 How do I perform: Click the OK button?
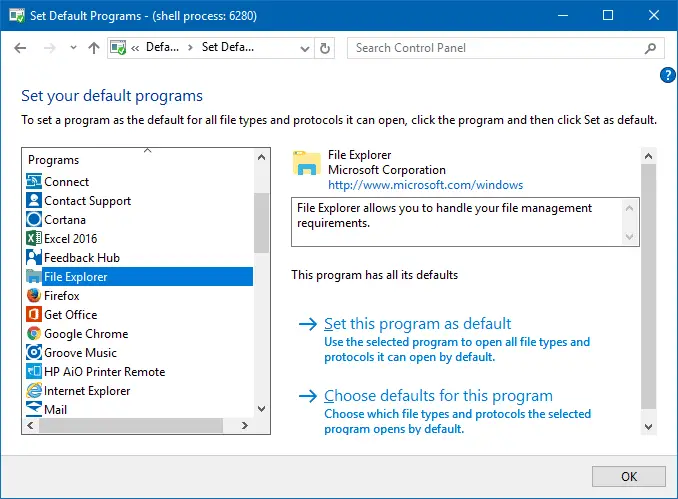point(628,477)
